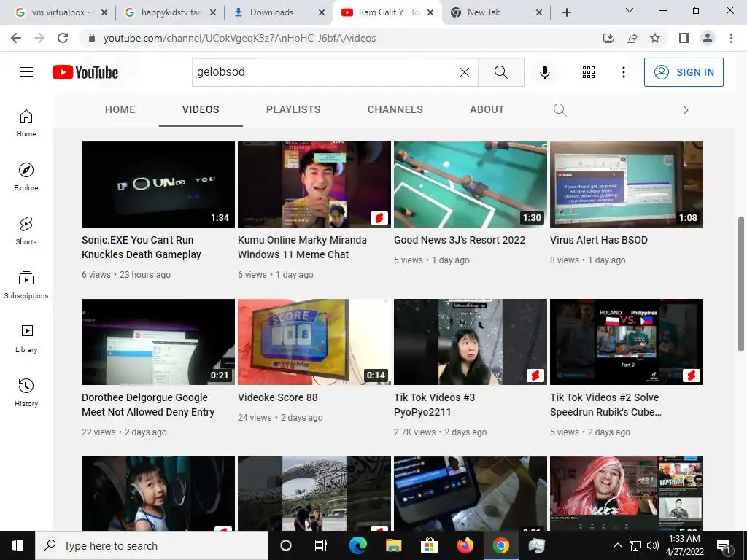This screenshot has height=560, width=747.
Task: Click the Windows taskbar search box
Action: point(152,545)
